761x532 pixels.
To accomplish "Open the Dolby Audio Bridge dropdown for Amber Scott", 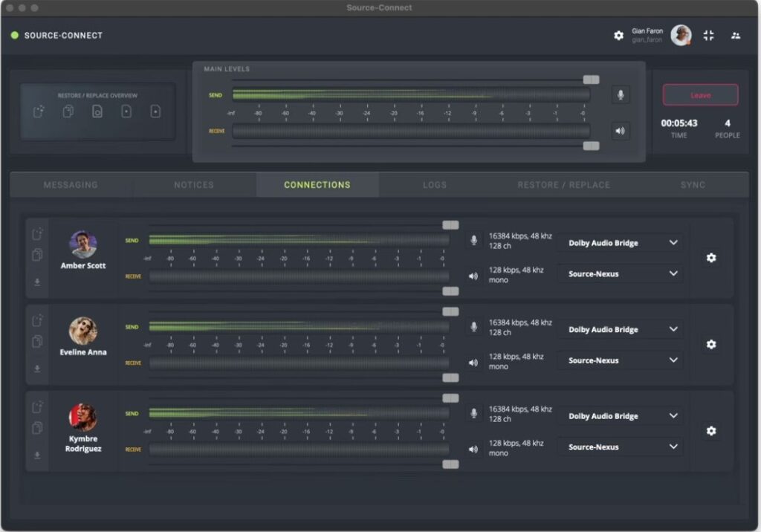I will [620, 243].
